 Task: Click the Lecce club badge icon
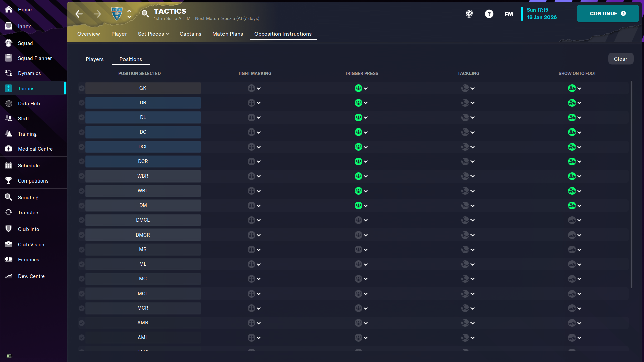pos(117,14)
